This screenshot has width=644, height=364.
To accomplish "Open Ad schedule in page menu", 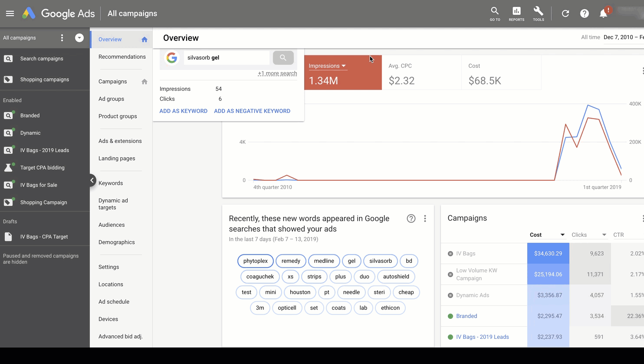I will coord(114,302).
